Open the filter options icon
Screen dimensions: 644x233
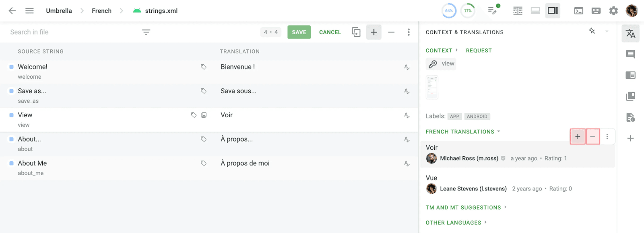click(x=146, y=32)
